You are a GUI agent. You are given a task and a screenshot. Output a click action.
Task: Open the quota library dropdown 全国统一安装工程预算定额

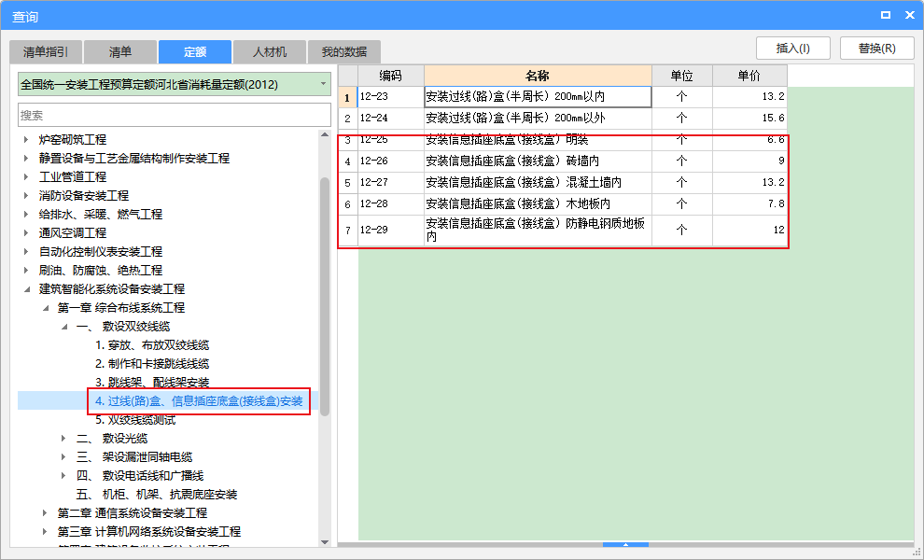pos(175,84)
